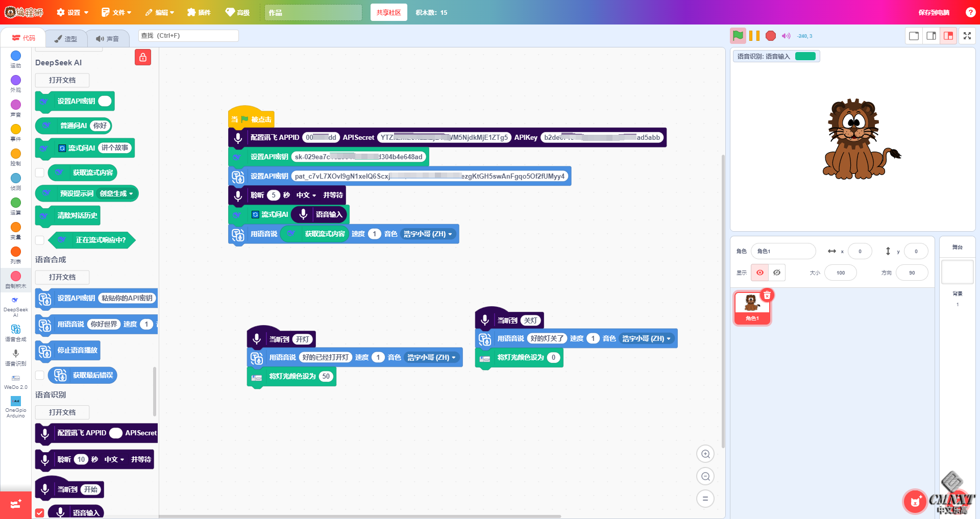The image size is (980, 519).
Task: Show the sprite using eye icon
Action: tap(759, 273)
